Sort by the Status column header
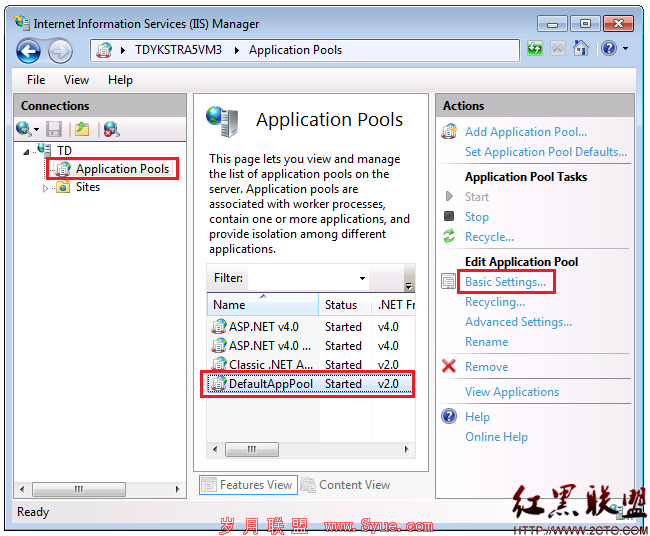The width and height of the screenshot is (650, 536). point(344,305)
